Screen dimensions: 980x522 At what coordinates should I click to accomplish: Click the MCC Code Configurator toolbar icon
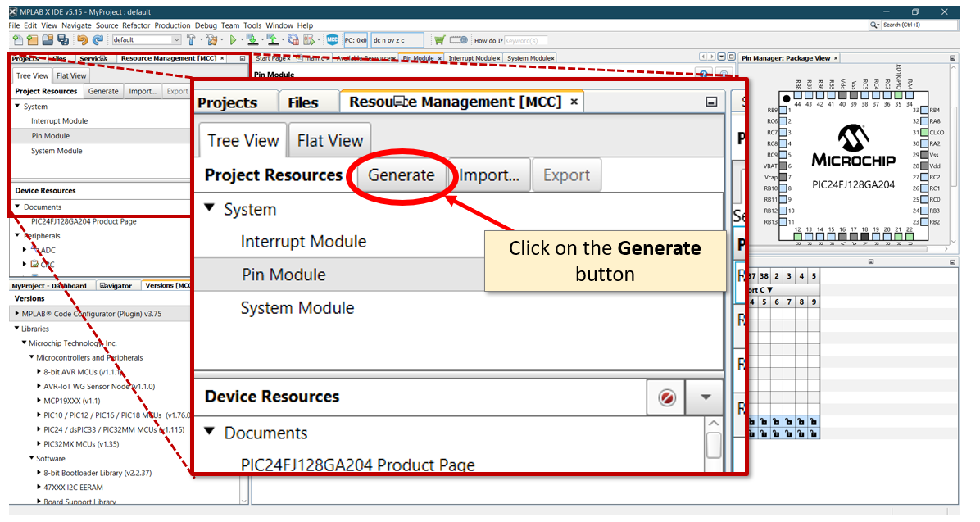tap(333, 39)
